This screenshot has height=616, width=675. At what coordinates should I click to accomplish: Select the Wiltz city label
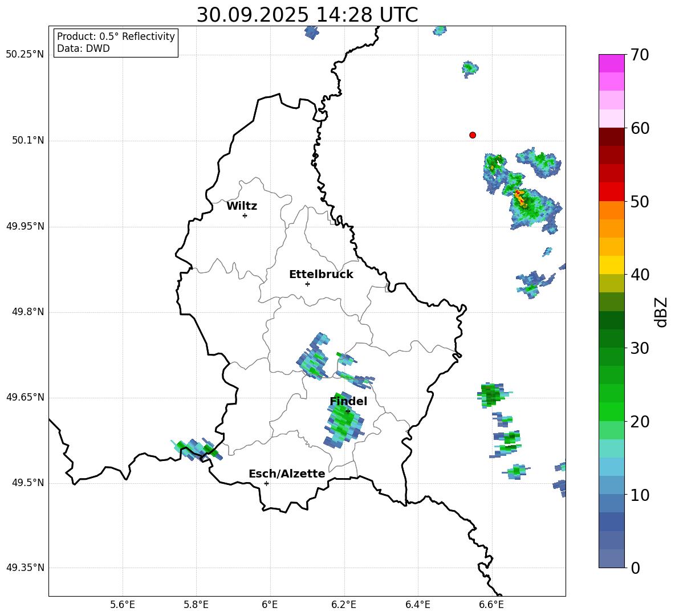pyautogui.click(x=242, y=206)
